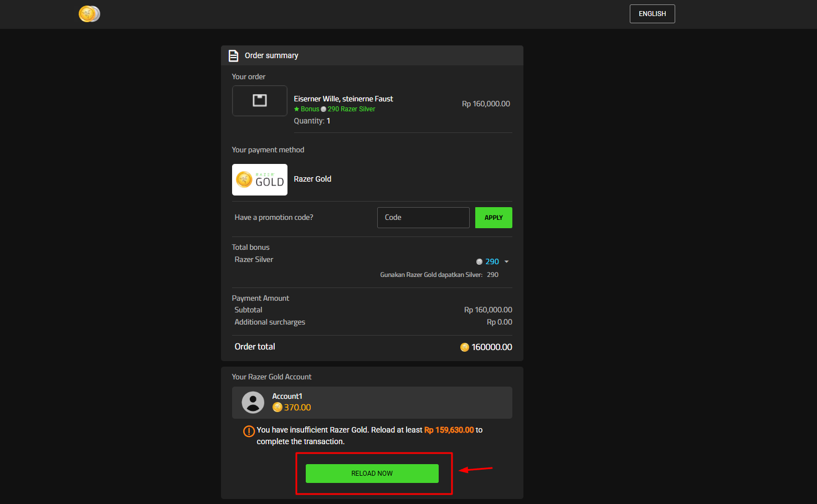Click the 'Have a promotion code?' label
This screenshot has height=504, width=817.
click(x=274, y=218)
